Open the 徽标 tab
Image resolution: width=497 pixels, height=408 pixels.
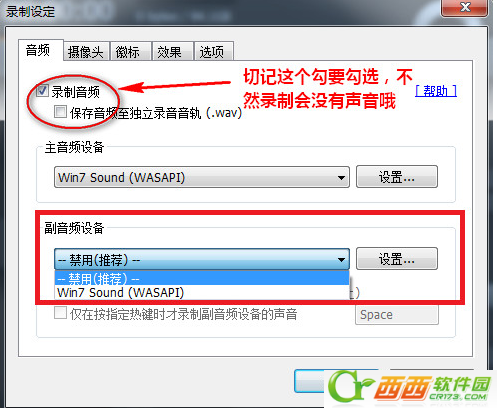click(130, 52)
